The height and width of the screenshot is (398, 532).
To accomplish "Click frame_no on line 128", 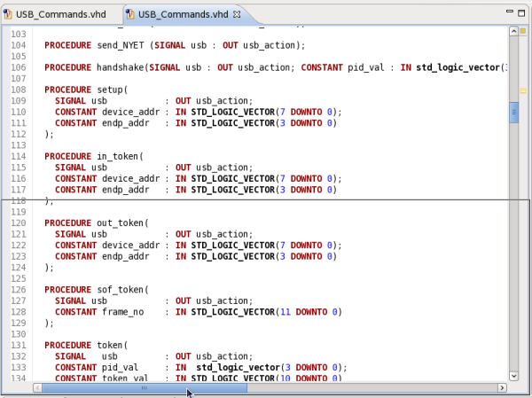I will [x=123, y=312].
